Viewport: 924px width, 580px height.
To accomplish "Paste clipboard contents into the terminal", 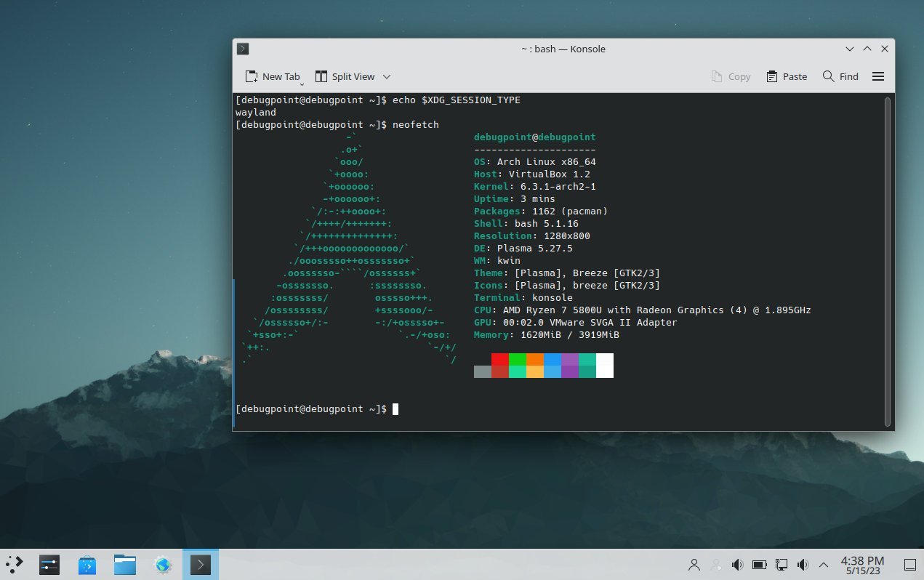I will [x=787, y=76].
